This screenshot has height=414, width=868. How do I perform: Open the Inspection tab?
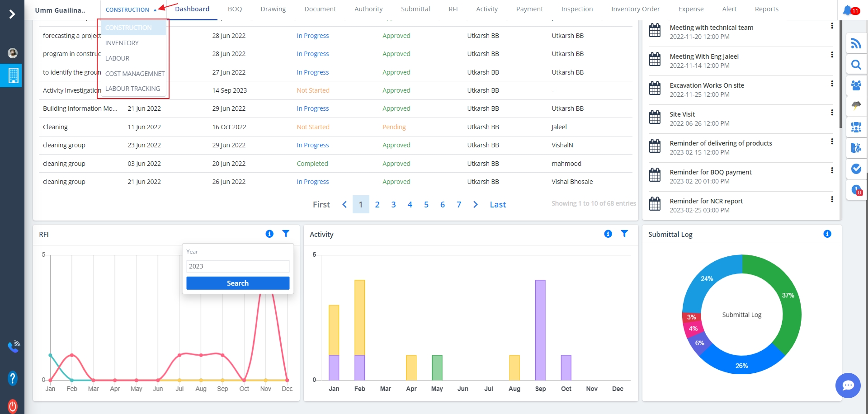tap(577, 9)
